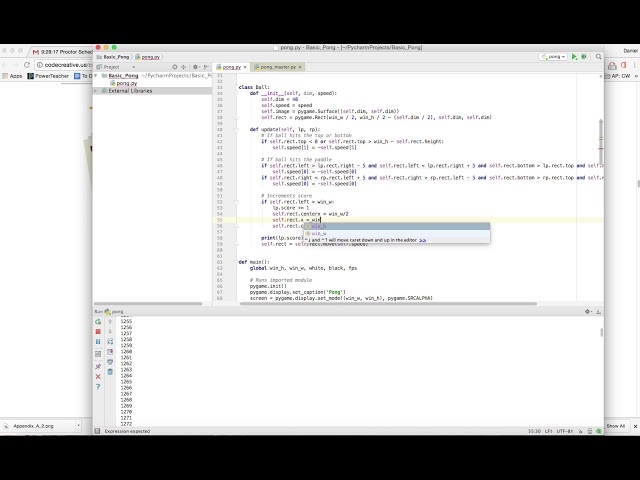Viewport: 640px width, 480px height.
Task: Click the UTF-8 encoding in status bar
Action: (567, 432)
